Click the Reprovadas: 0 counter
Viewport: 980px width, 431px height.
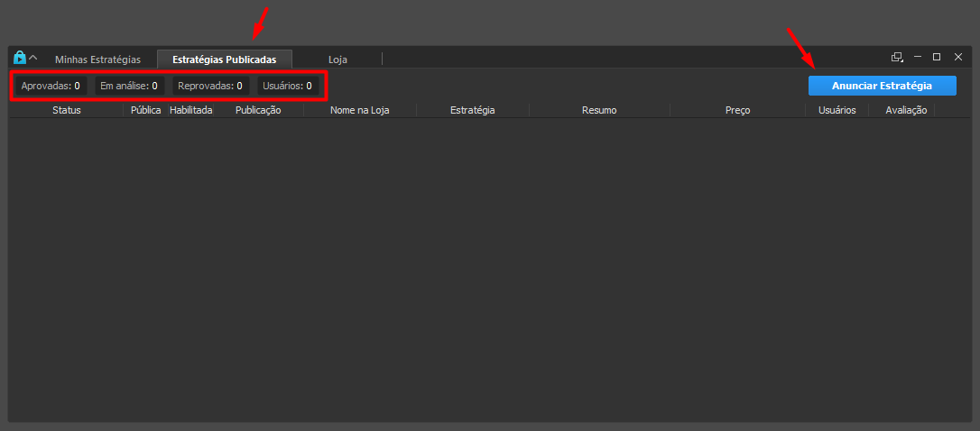click(x=210, y=86)
